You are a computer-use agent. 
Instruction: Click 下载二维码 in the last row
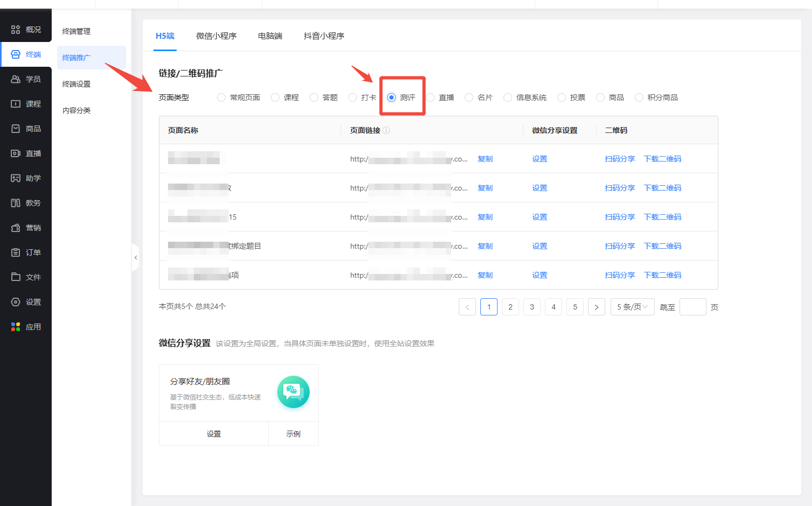(x=662, y=275)
